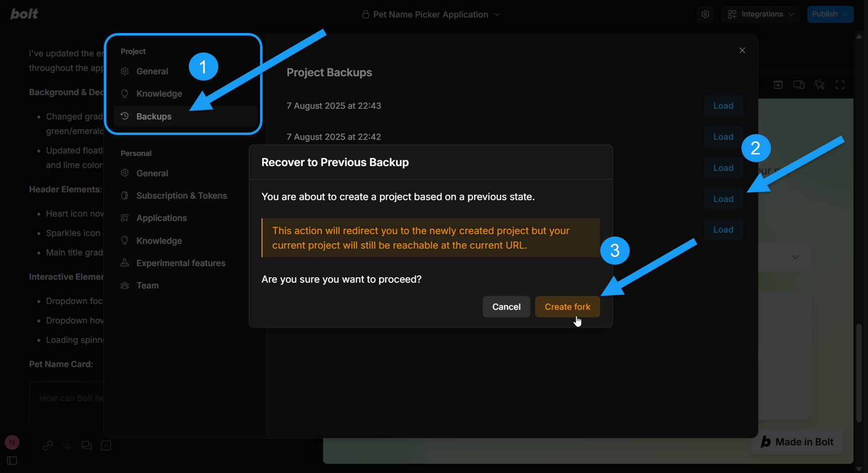Click the gear icon next to Personal General
This screenshot has width=868, height=473.
coord(125,173)
